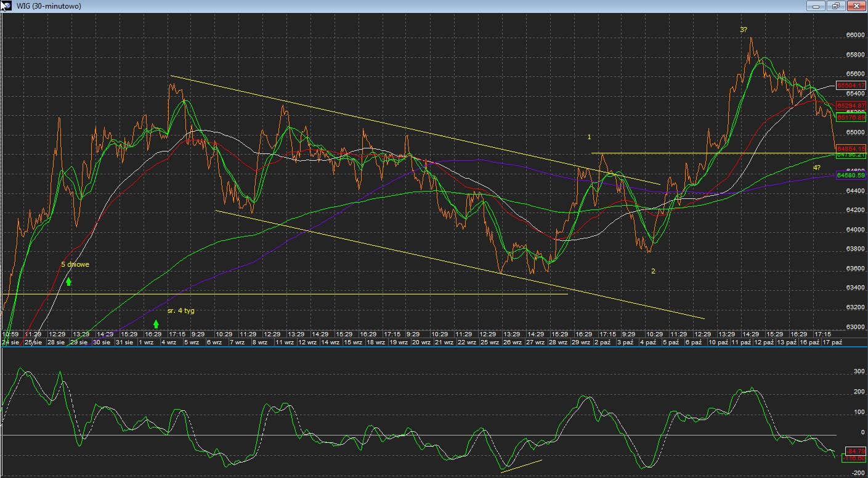Click the oscillator value label -84.79
The height and width of the screenshot is (478, 868).
pyautogui.click(x=857, y=450)
